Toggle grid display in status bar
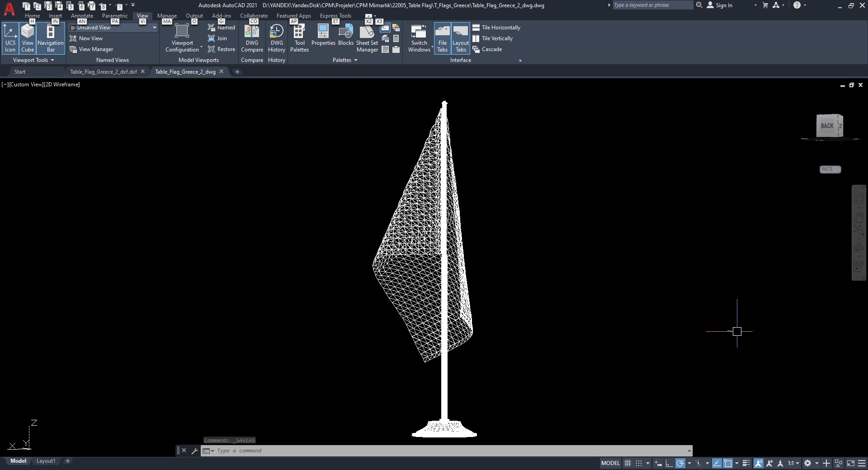Image resolution: width=868 pixels, height=470 pixels. click(x=627, y=463)
